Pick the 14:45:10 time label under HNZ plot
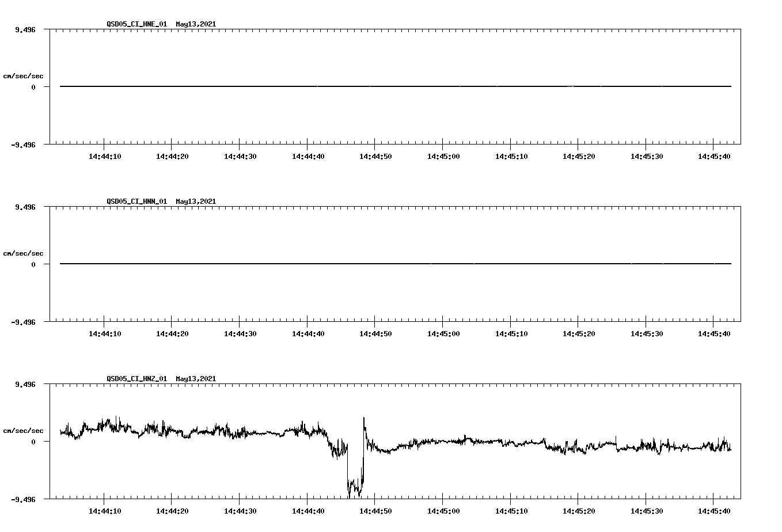 (511, 511)
